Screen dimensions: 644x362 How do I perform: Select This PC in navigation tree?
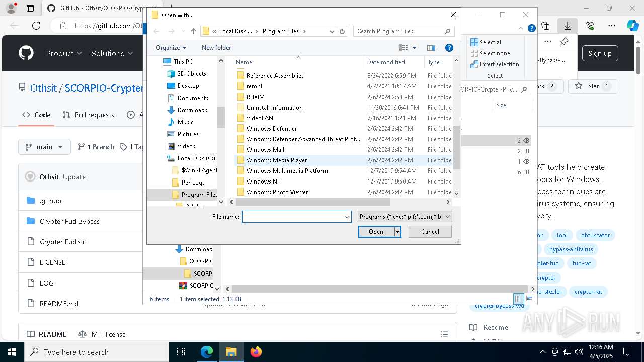tap(183, 62)
